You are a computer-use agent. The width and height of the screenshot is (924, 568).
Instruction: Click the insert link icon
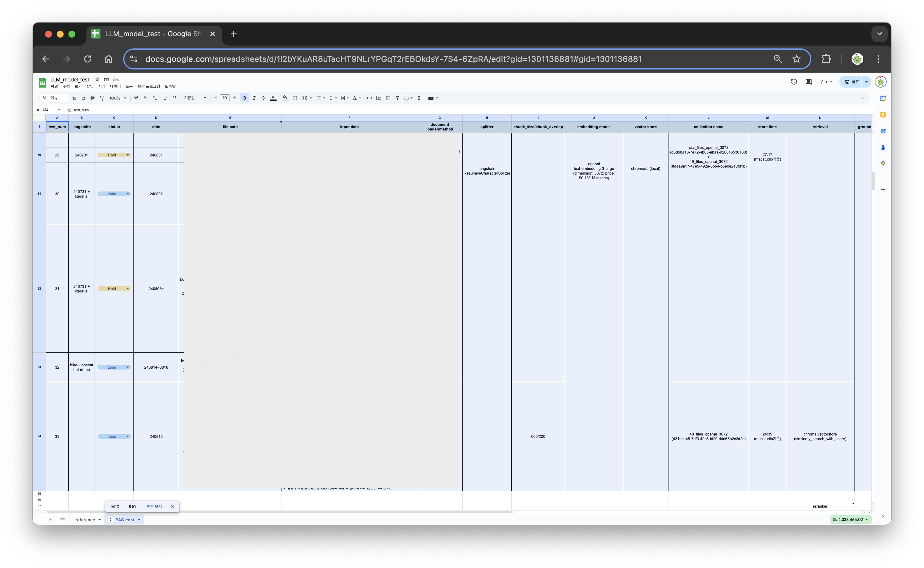(369, 98)
